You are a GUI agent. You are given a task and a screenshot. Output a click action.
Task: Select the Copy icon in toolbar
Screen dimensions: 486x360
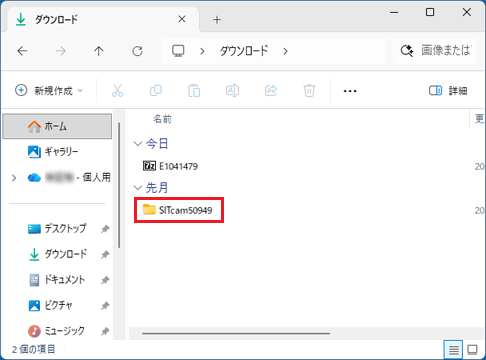156,90
